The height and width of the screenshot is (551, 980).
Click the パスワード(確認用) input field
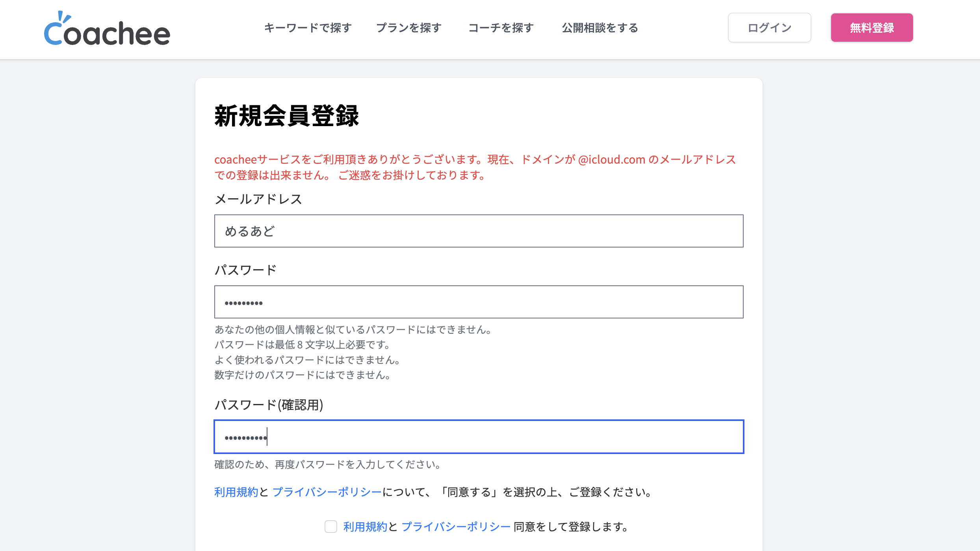[479, 437]
